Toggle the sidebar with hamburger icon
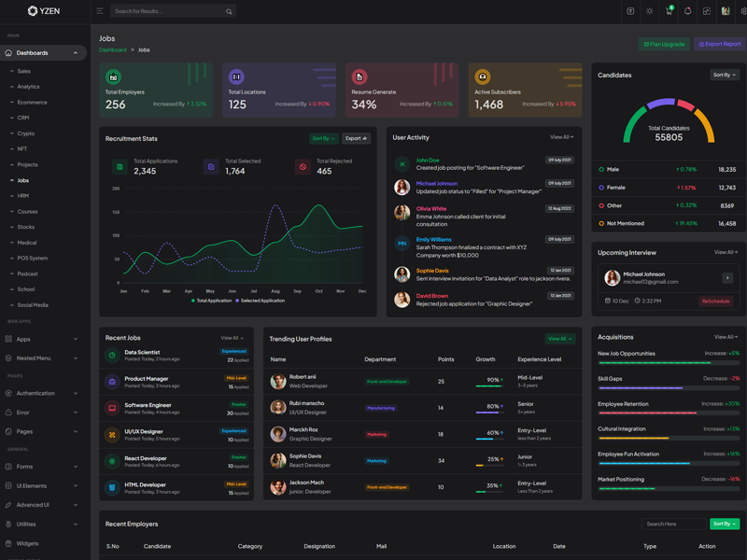This screenshot has height=560, width=747. (100, 11)
